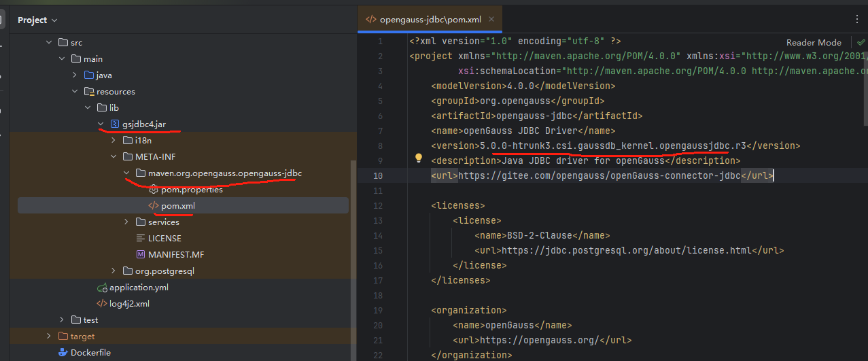Collapse the src folder chevron
868x361 pixels.
pos(49,42)
